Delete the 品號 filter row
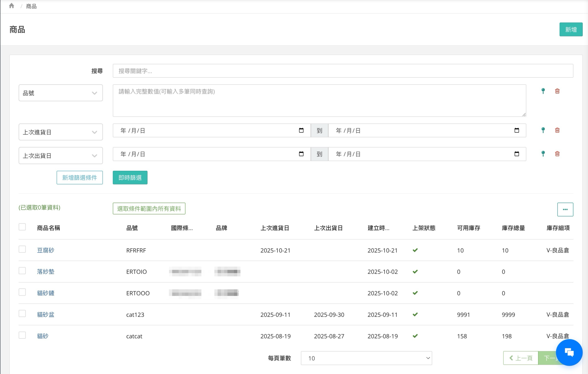Image resolution: width=588 pixels, height=374 pixels. pyautogui.click(x=557, y=91)
